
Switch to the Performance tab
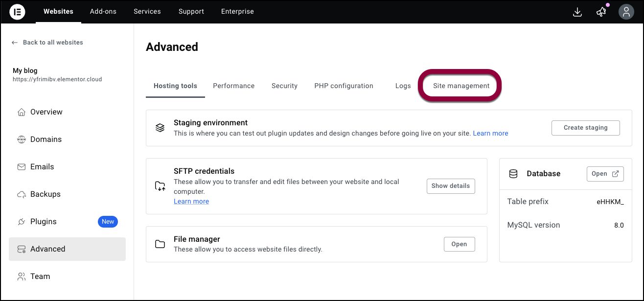(234, 86)
